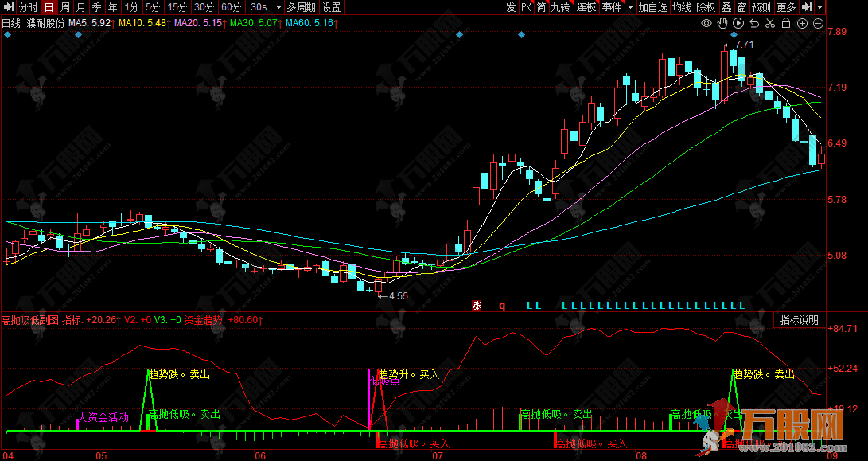868x461 pixels.
Task: Click the MA5 white legend label
Action: (89, 23)
